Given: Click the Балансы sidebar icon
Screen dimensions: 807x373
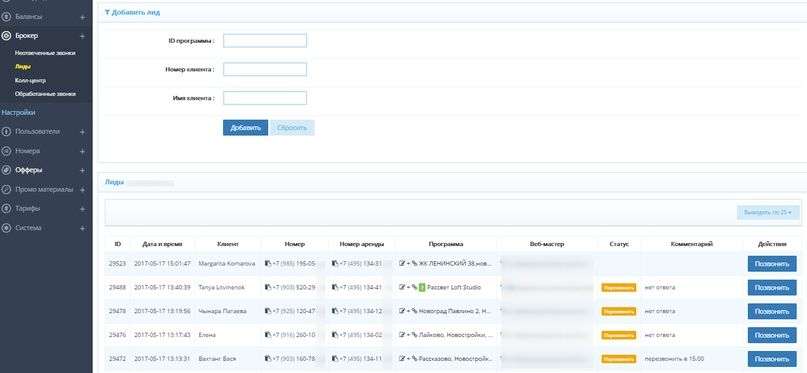Looking at the screenshot, I should (6, 17).
